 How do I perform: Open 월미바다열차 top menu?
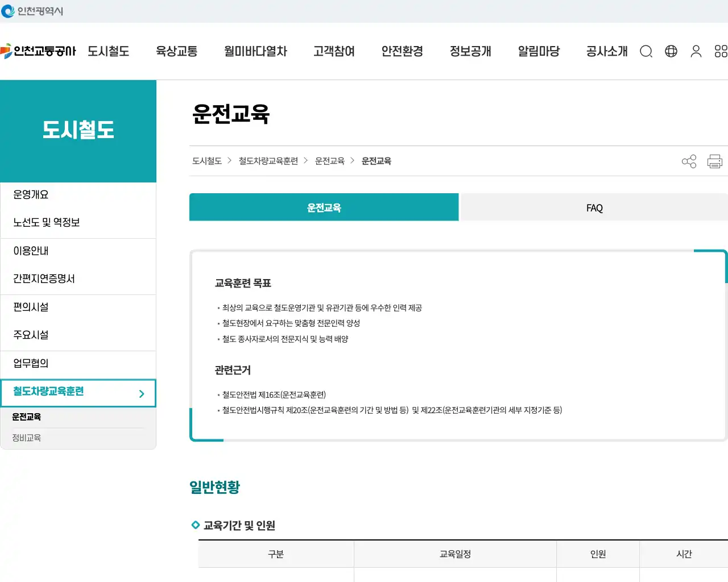pyautogui.click(x=256, y=51)
